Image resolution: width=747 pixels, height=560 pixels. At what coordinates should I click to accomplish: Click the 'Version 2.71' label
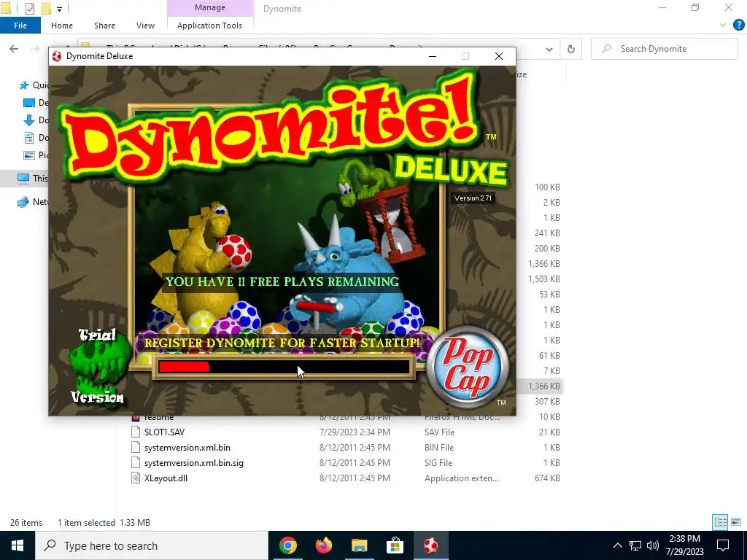[x=473, y=198]
